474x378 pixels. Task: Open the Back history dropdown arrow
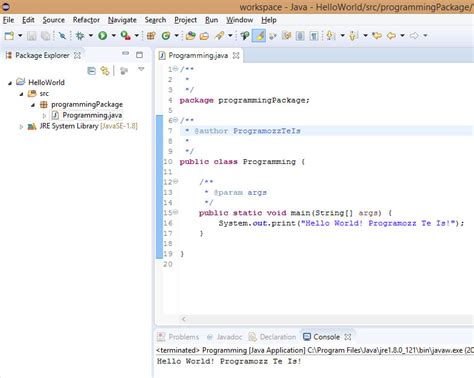[x=402, y=35]
